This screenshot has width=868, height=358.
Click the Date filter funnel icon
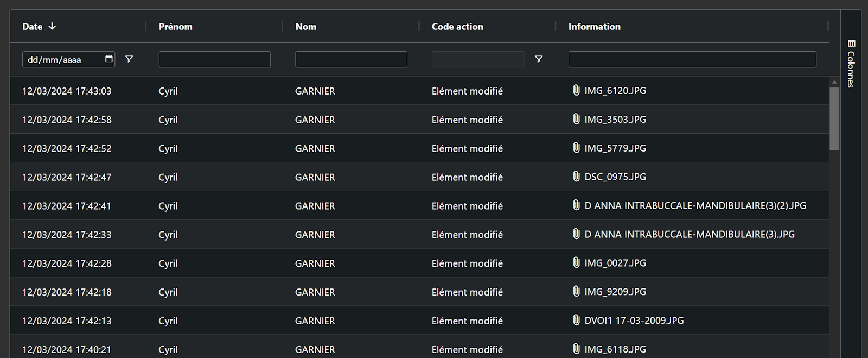(129, 59)
